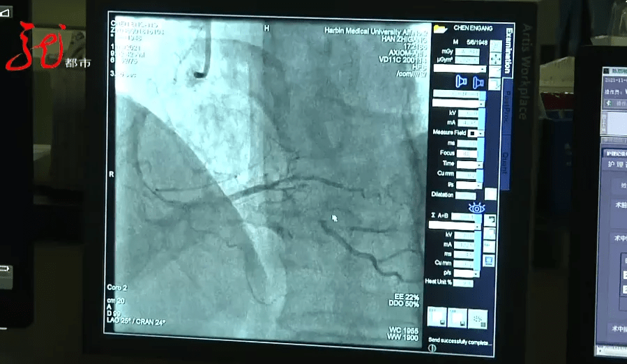Click icon button right of Dilatation field
The height and width of the screenshot is (364, 627).
[490, 194]
